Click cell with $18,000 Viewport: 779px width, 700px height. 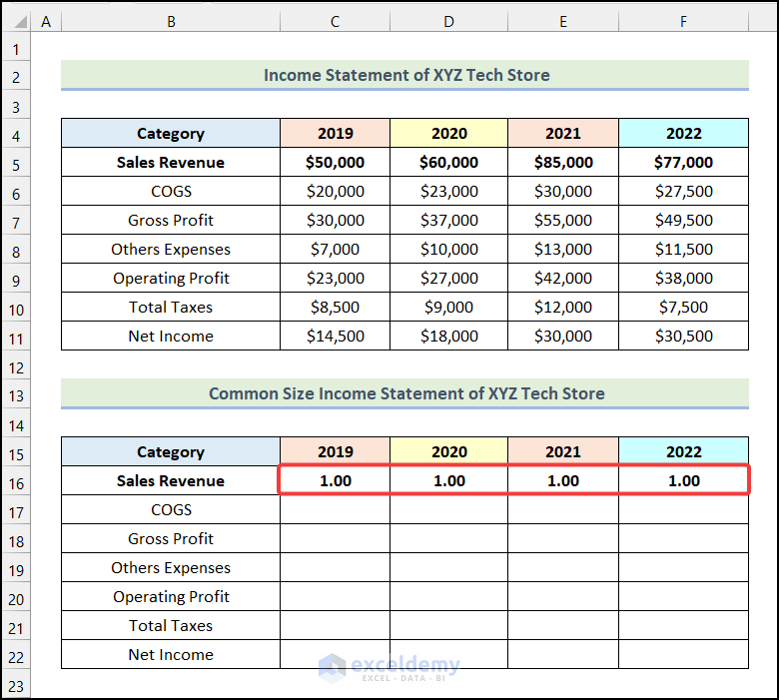(449, 336)
